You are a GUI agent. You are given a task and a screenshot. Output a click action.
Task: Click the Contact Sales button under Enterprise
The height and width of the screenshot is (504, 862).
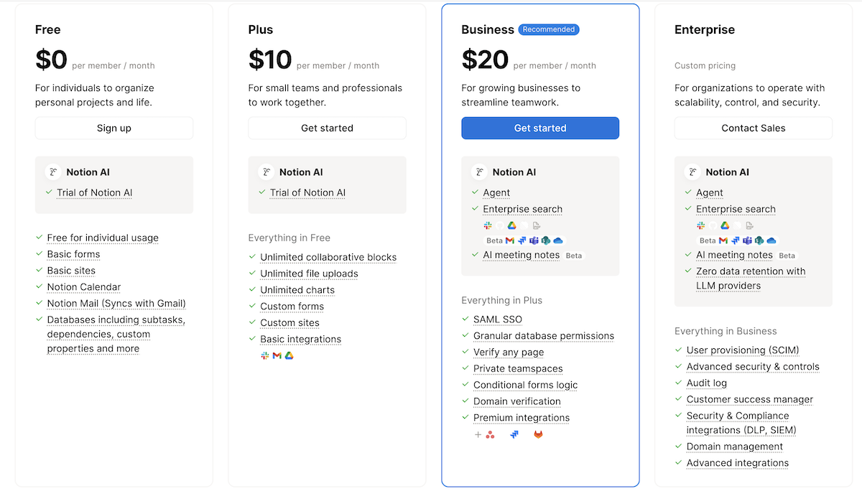click(753, 128)
